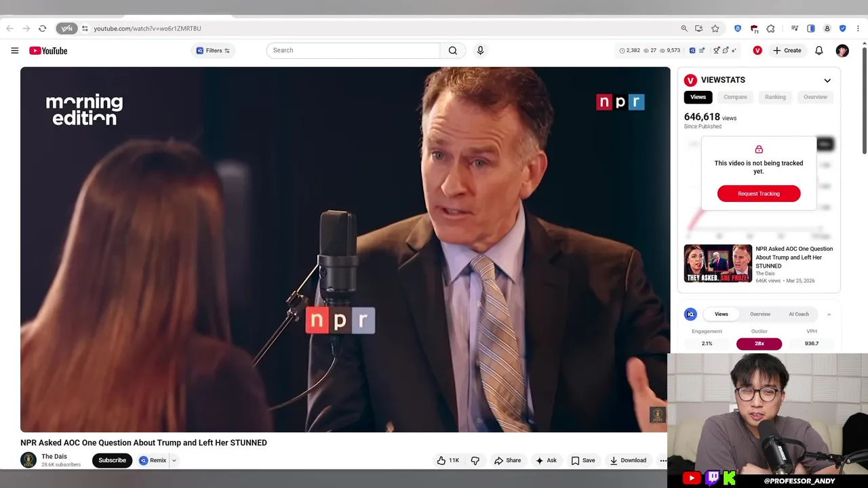Open the ViewStats video thumbnail
The height and width of the screenshot is (488, 868).
[x=717, y=264]
